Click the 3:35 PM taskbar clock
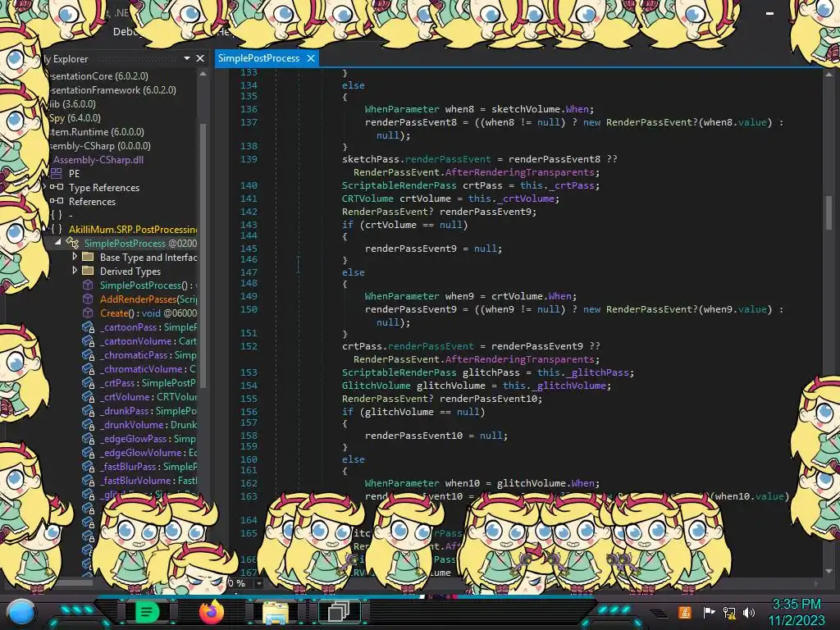The image size is (840, 630). pos(796,605)
